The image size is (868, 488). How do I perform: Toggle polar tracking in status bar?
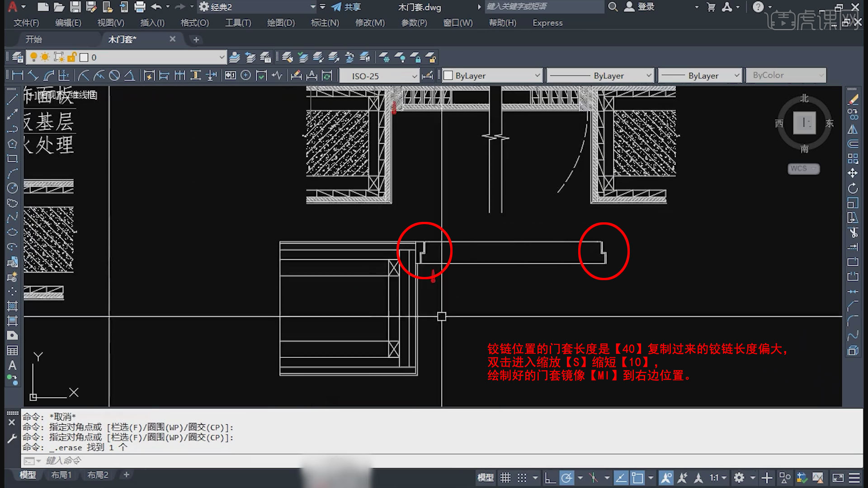click(566, 478)
